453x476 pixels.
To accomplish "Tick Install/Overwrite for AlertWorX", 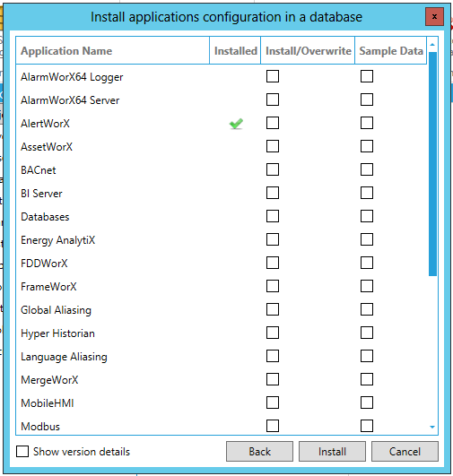I will [x=273, y=123].
